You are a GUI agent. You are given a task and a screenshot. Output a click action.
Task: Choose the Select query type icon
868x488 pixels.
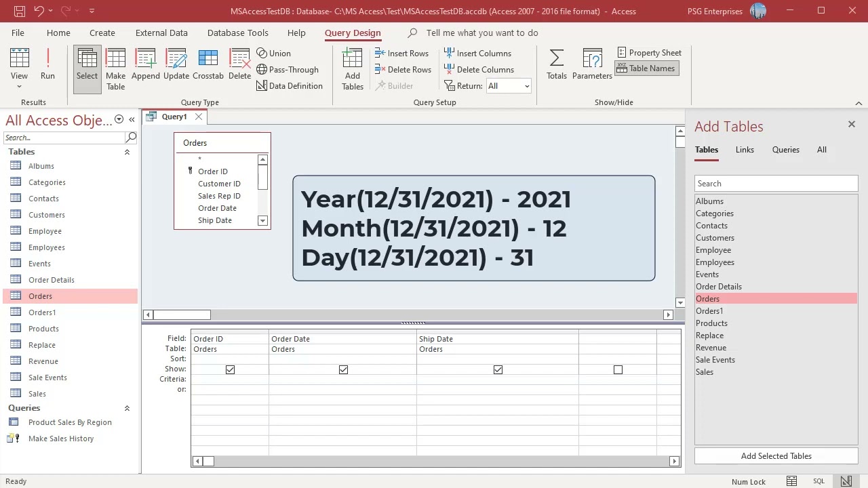point(87,68)
